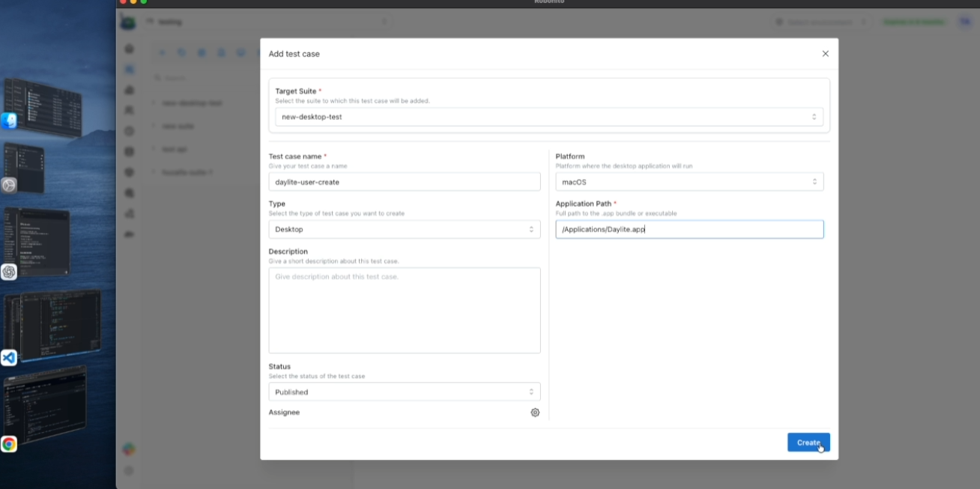Open Google Chrome from the Dock
The width and height of the screenshot is (980, 489).
[9, 443]
